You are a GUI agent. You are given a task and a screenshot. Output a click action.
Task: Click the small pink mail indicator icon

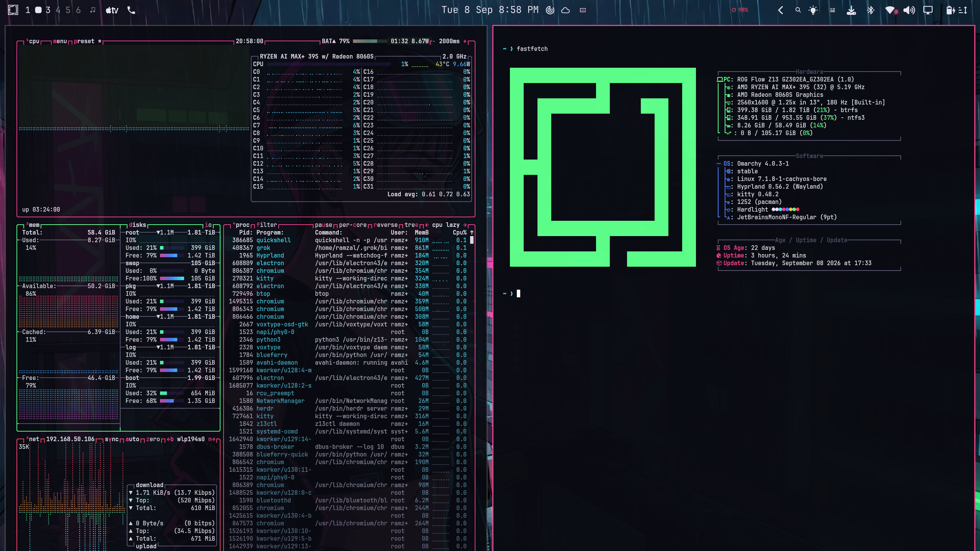click(x=583, y=10)
